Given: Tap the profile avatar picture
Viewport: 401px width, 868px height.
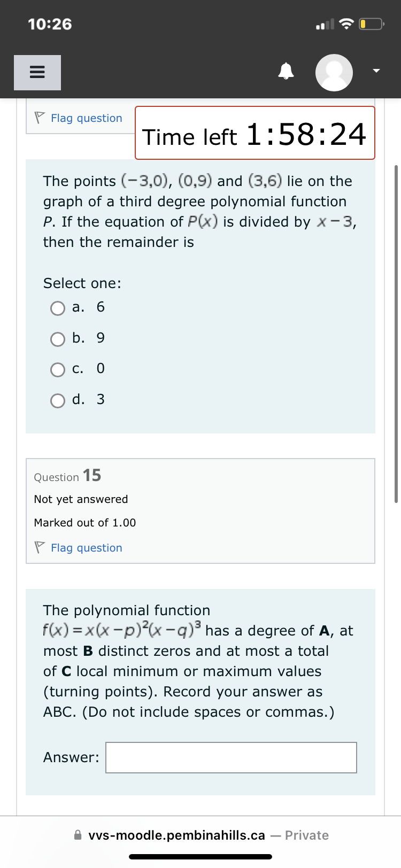Looking at the screenshot, I should pos(334,72).
